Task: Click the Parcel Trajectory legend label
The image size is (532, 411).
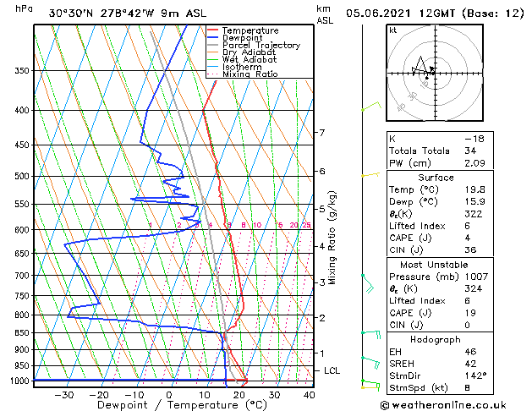Action: coord(261,45)
